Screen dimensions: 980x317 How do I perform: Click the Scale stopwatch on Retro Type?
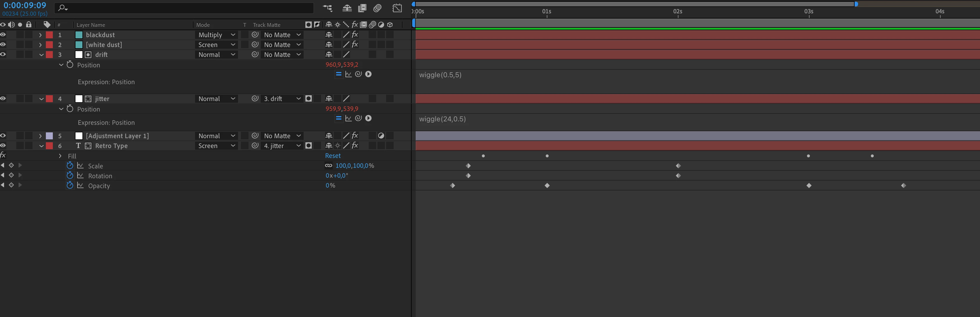coord(70,165)
